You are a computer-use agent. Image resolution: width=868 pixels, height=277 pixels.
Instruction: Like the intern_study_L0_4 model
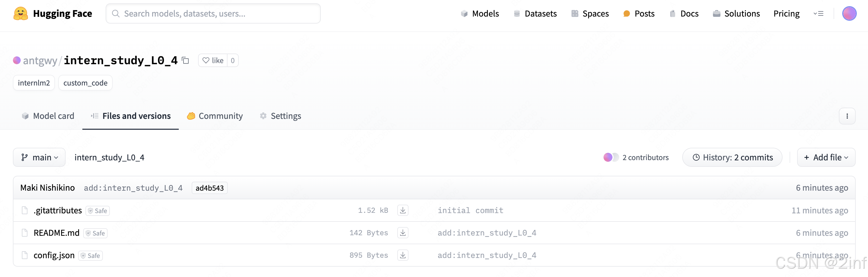coord(213,60)
